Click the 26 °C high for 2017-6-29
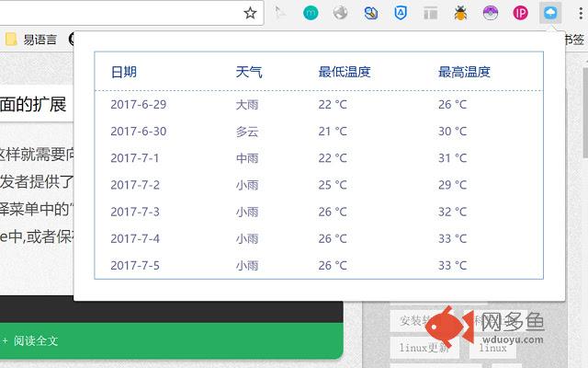The image size is (588, 368). pos(453,104)
